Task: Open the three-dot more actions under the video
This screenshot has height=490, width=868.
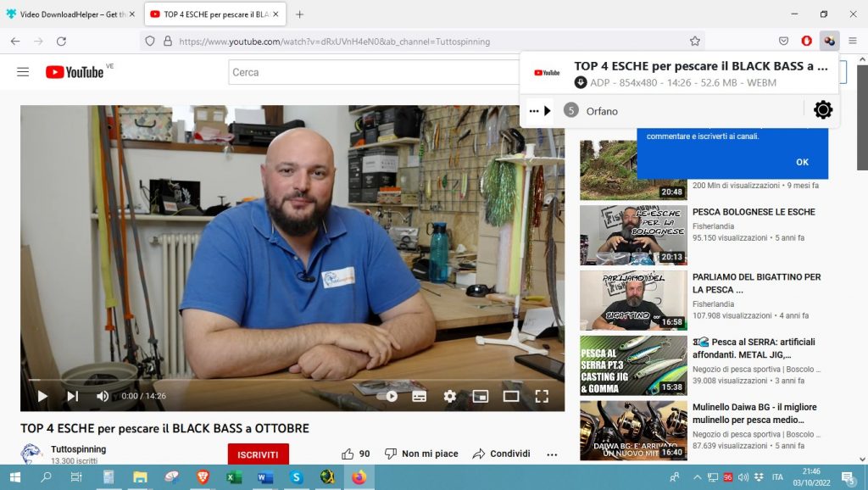Action: pyautogui.click(x=553, y=454)
